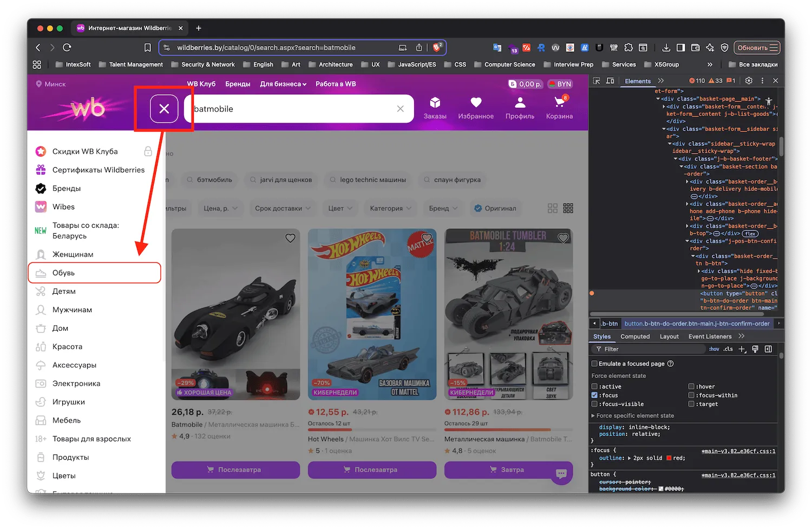Open the Заказы orders box icon
Screen dimensions: 812x529
(x=435, y=108)
